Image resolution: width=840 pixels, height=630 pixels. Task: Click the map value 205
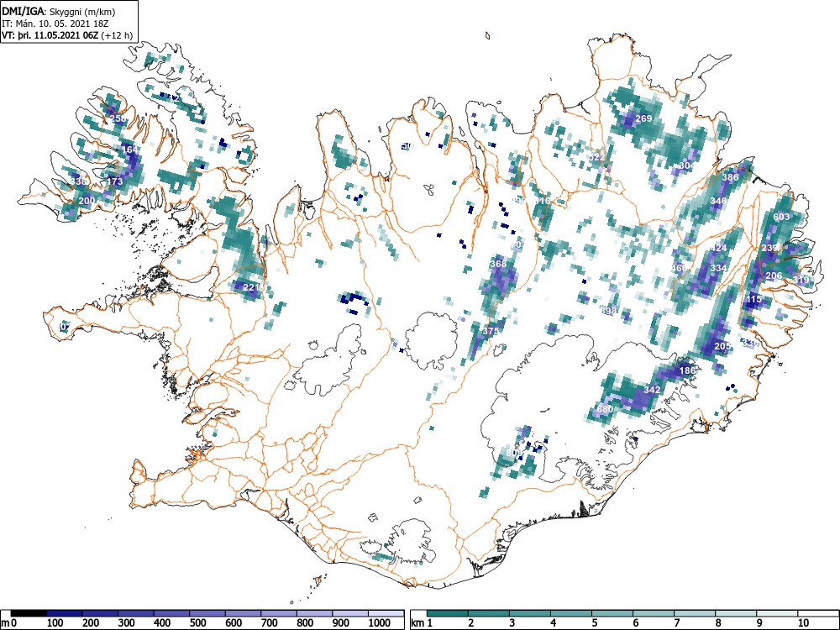point(722,347)
